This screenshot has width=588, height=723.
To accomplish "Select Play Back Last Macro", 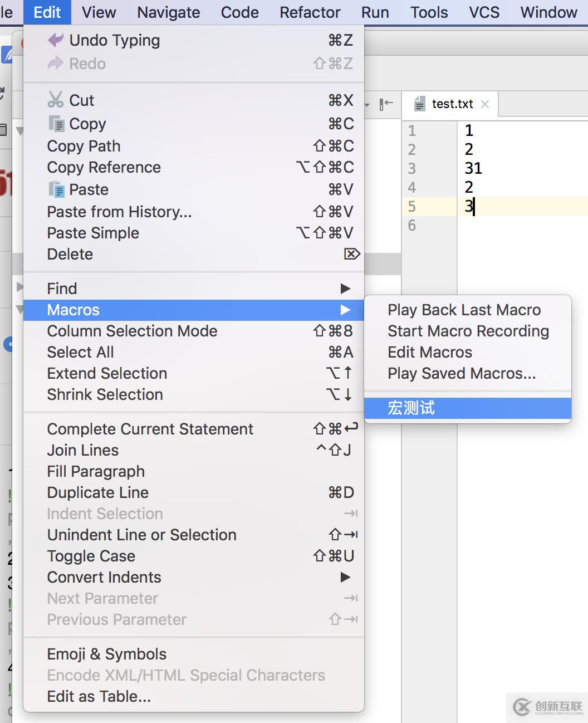I will (468, 310).
